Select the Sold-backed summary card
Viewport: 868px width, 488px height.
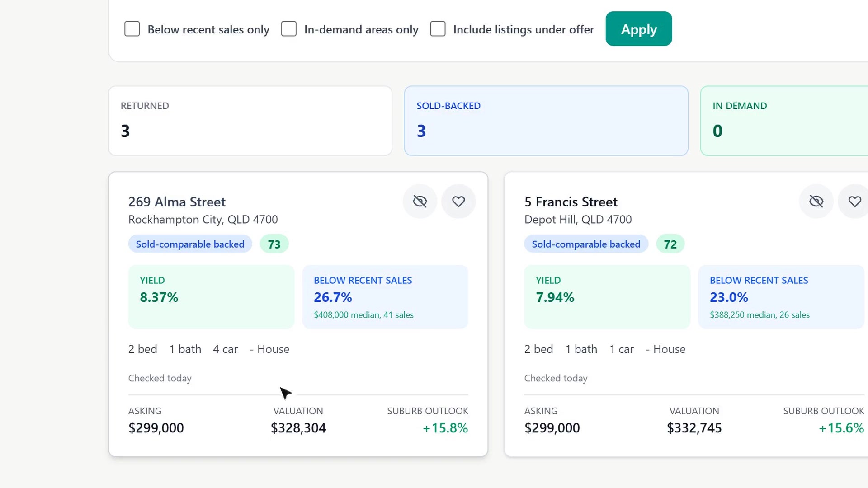[546, 121]
